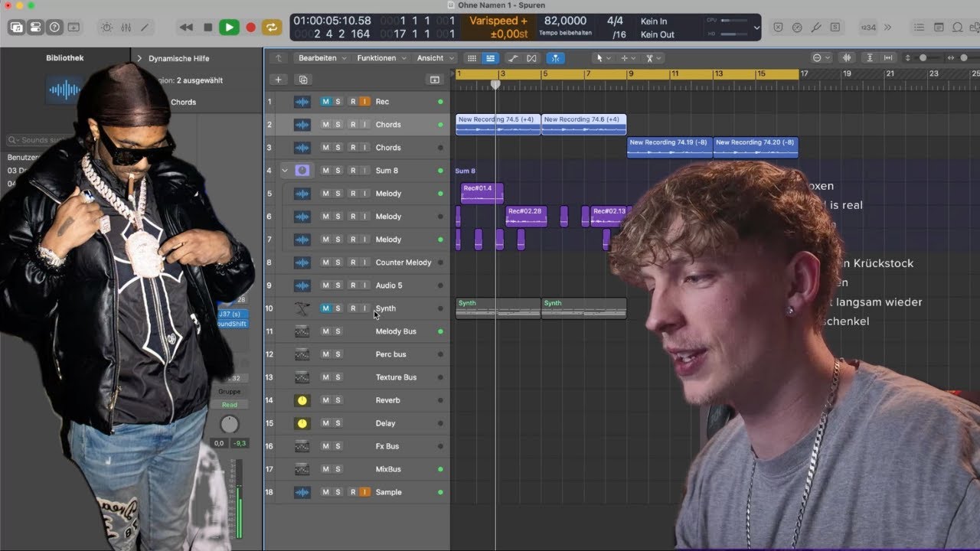Open Quick Help question mark button
Image resolution: width=980 pixels, height=551 pixels.
[x=54, y=28]
